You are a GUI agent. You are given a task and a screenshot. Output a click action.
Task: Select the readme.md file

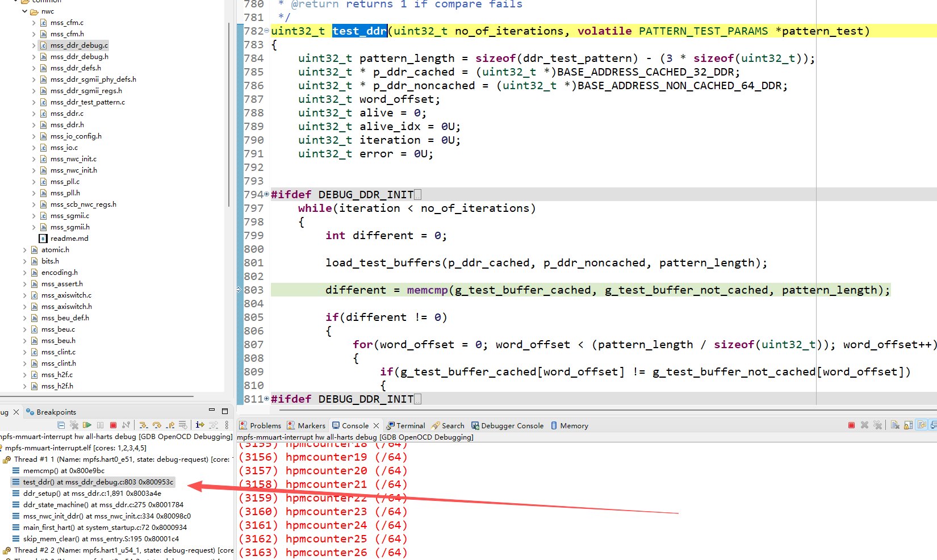coord(69,239)
